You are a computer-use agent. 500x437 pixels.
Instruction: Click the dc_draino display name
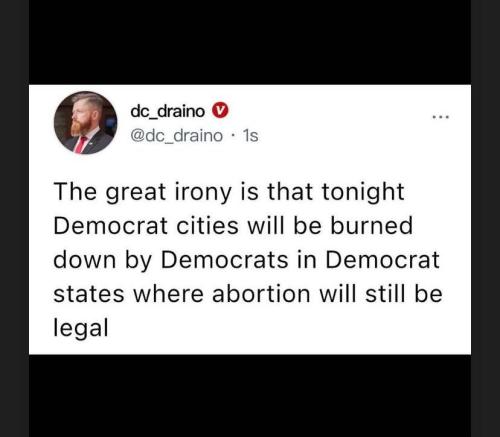coord(167,111)
